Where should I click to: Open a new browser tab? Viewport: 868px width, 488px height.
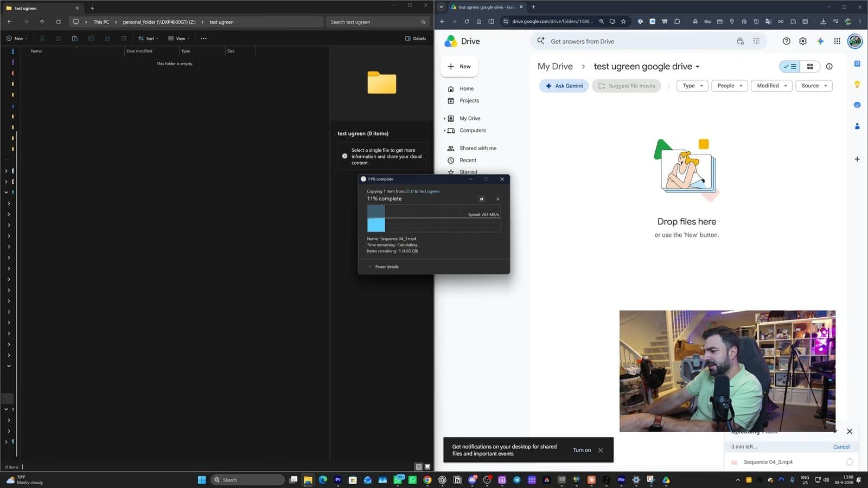533,7
